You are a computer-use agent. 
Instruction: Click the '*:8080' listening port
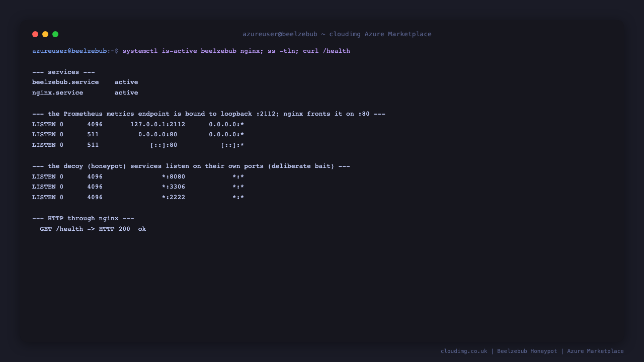click(174, 176)
